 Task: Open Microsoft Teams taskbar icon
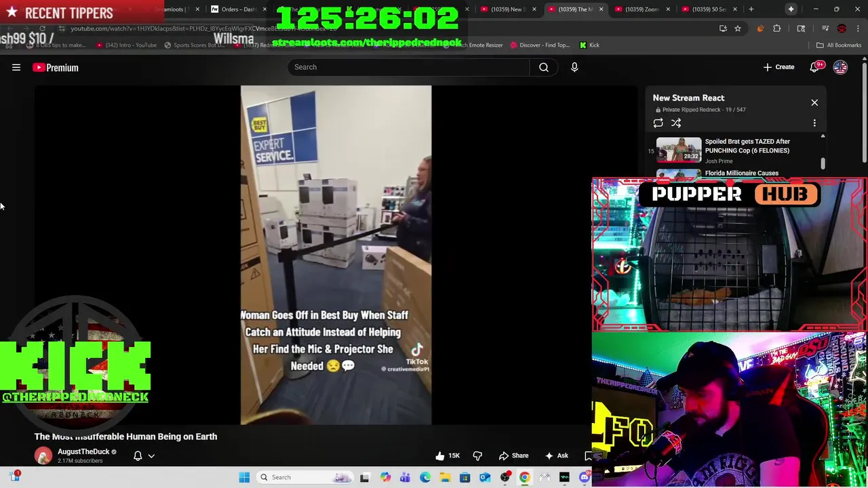(405, 477)
